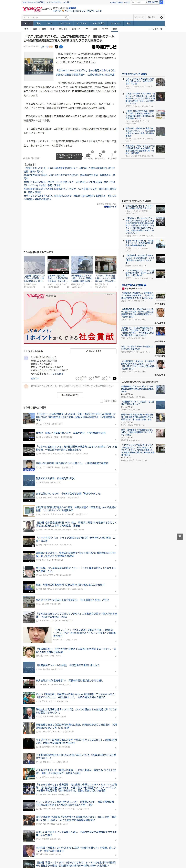
Task: Open the settings gear icon
Action: click(x=161, y=18)
